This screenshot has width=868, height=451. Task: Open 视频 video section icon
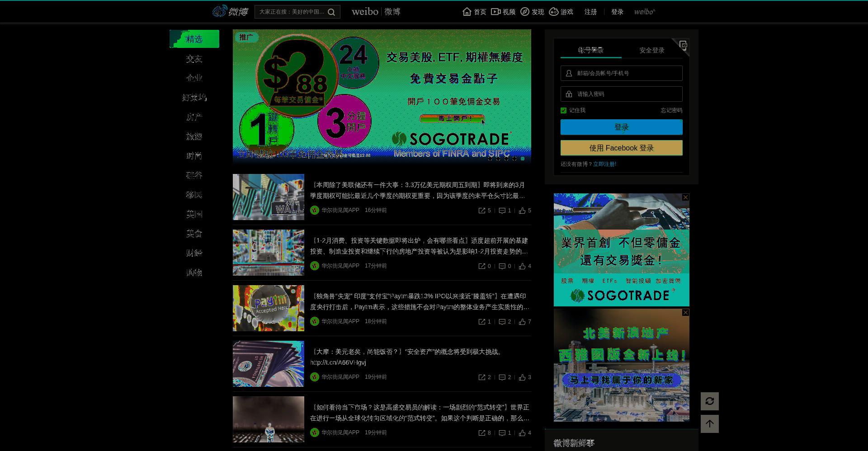496,12
